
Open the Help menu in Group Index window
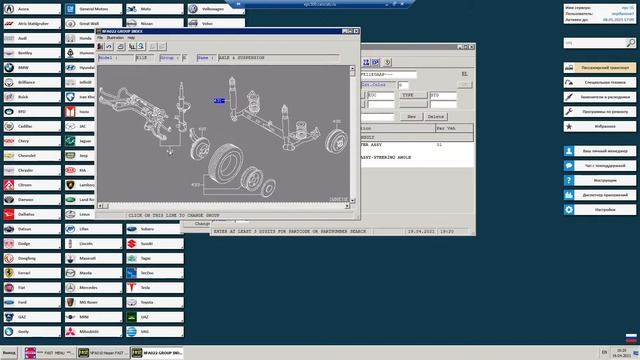[131, 38]
